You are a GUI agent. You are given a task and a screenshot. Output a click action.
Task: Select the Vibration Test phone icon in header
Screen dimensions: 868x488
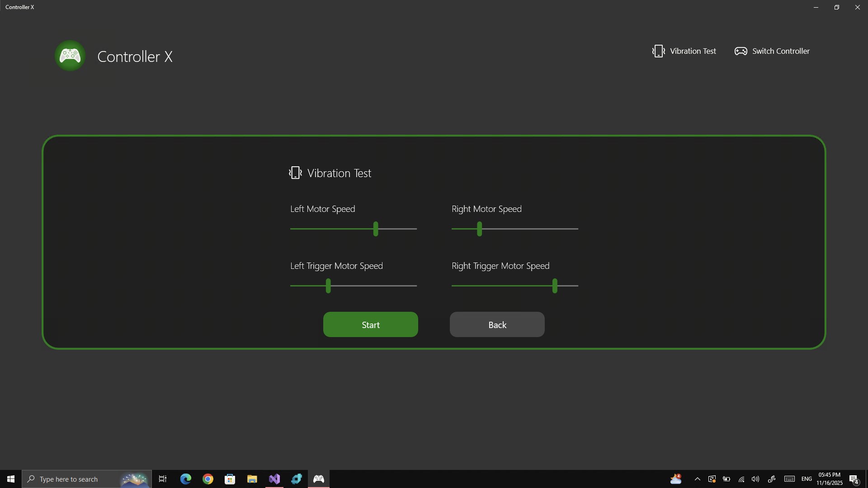pos(659,51)
